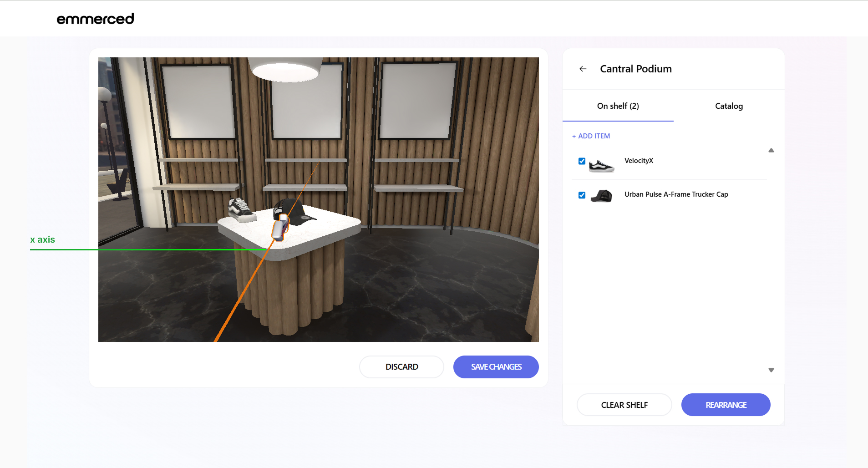Click the + ADD ITEM link
Image resolution: width=868 pixels, height=468 pixels.
pyautogui.click(x=591, y=136)
